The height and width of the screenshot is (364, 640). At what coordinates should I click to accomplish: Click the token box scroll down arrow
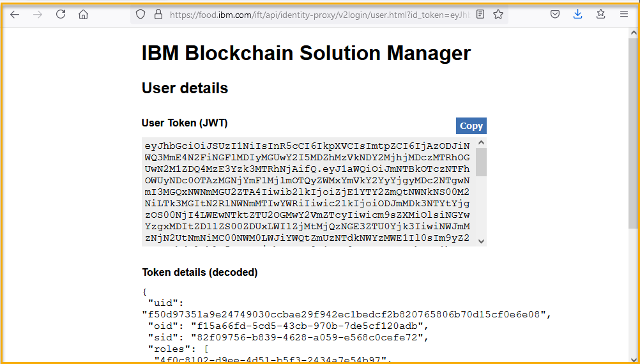[x=481, y=241]
